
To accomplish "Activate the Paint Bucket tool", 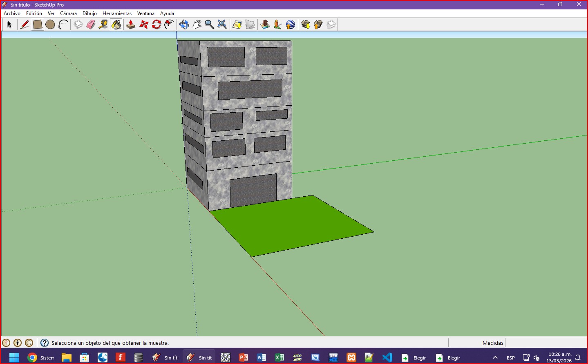I will 116,25.
